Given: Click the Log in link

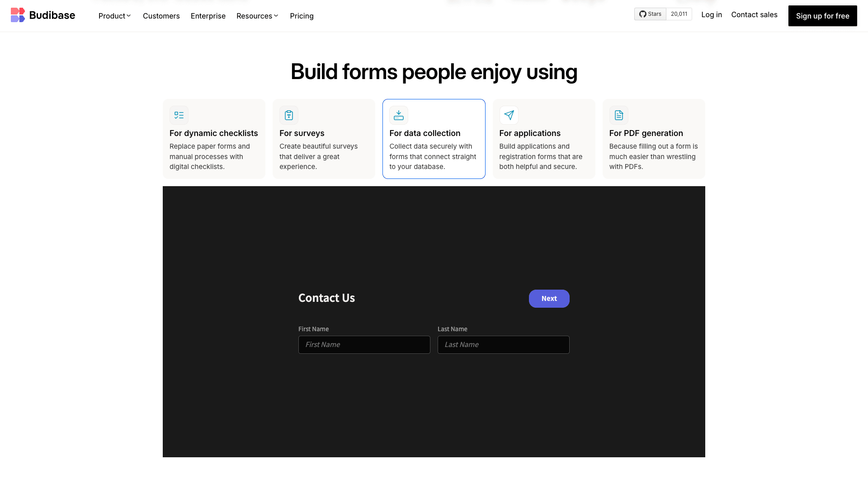Looking at the screenshot, I should 711,14.
